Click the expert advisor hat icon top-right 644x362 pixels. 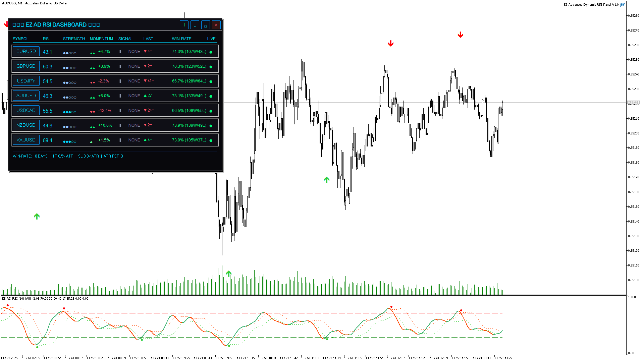[623, 5]
